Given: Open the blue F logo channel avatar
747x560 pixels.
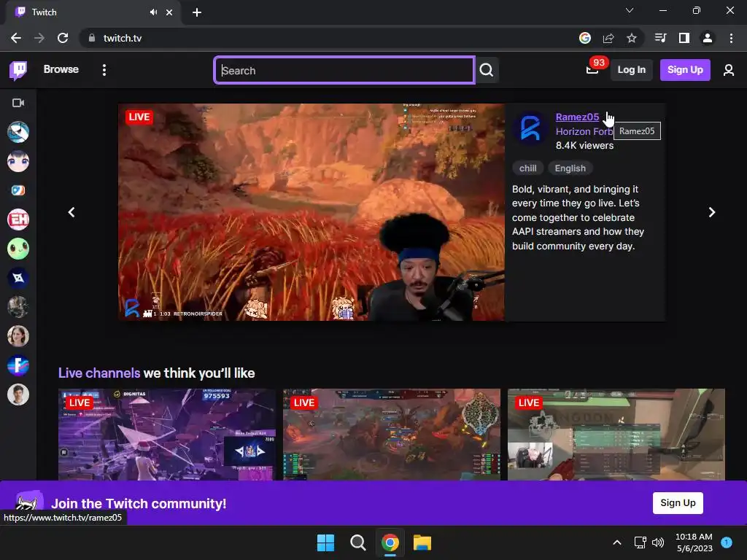Looking at the screenshot, I should [x=18, y=365].
